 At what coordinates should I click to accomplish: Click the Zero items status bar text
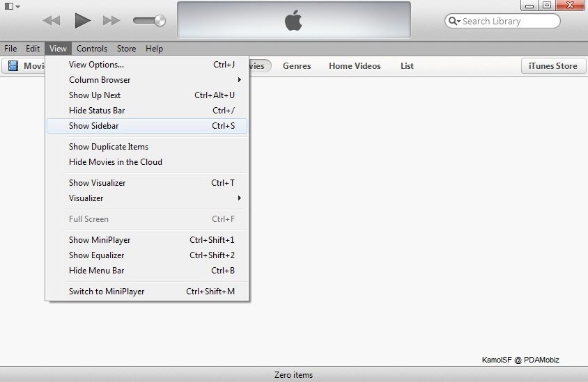293,375
